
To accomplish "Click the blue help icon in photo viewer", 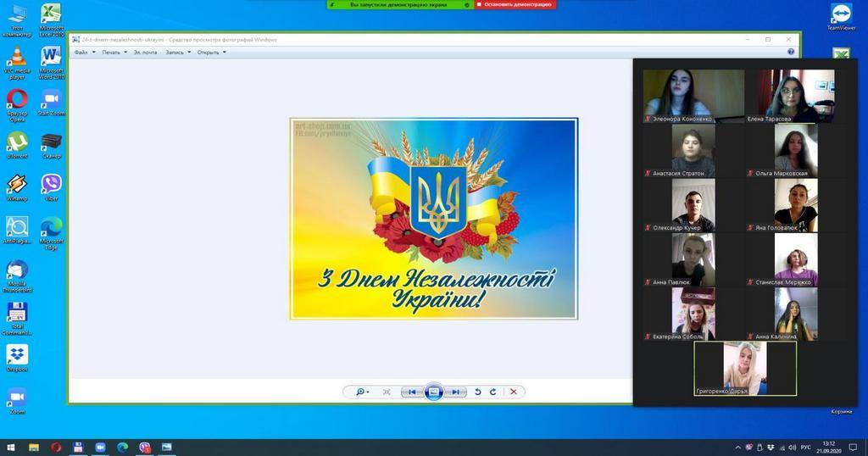I will 791,52.
